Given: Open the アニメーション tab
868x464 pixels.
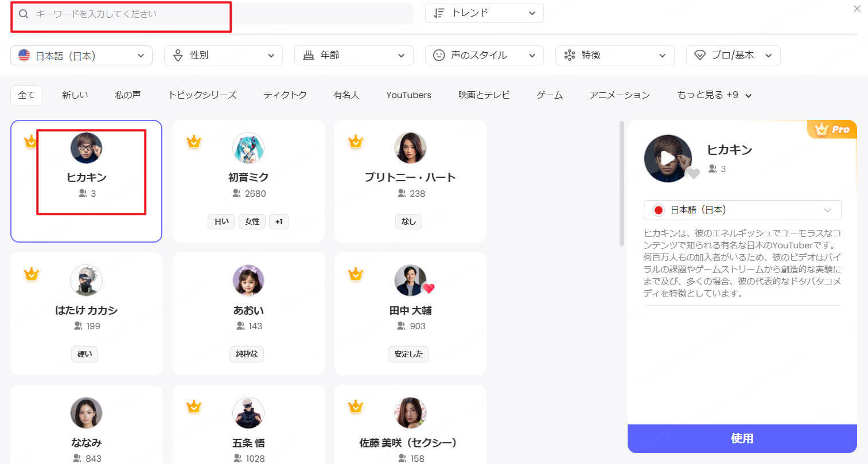Looking at the screenshot, I should tap(620, 95).
